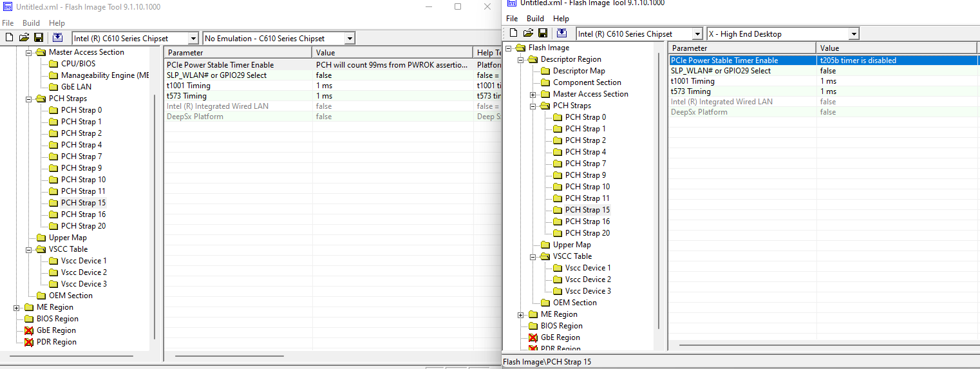Select PCH Strap 9 in right tree
980x369 pixels.
585,175
